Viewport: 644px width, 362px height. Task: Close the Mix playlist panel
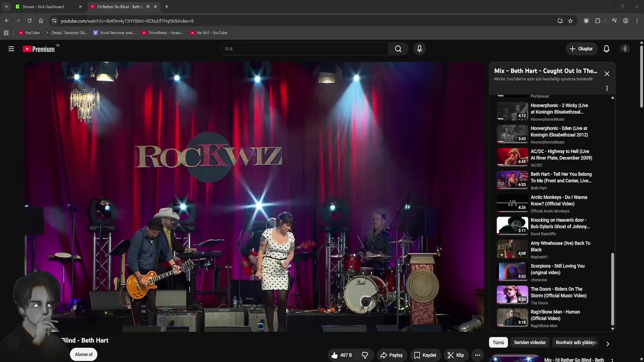607,74
